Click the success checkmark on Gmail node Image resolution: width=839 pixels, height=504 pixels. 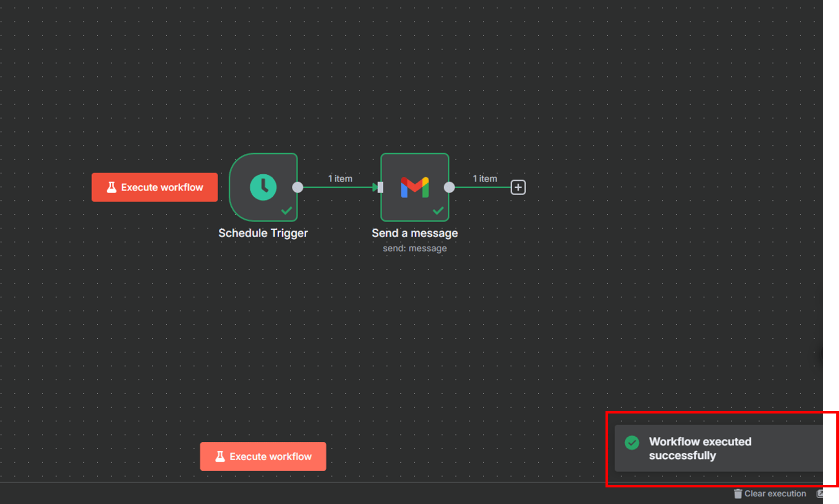click(438, 211)
